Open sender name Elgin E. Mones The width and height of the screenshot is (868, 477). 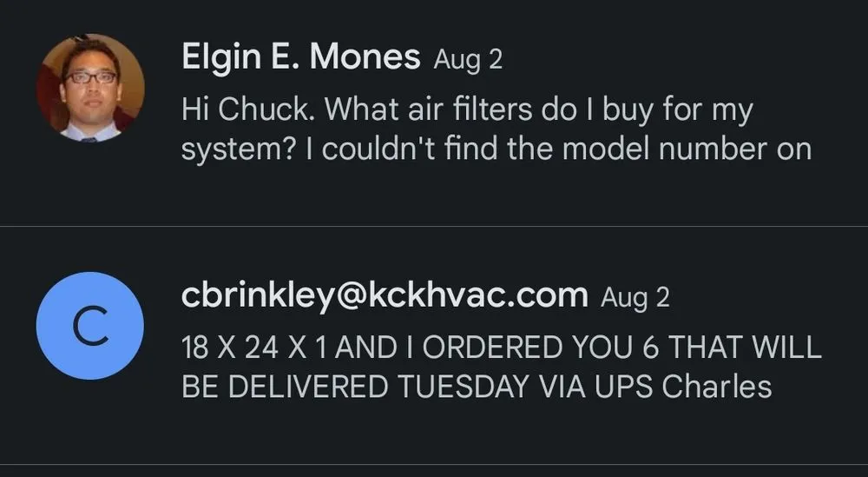(x=300, y=58)
